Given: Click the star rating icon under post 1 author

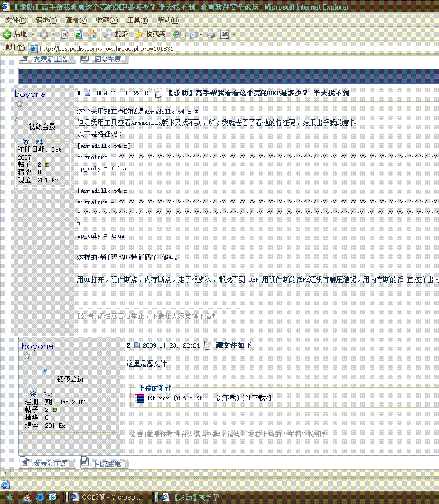Looking at the screenshot, I should tap(19, 104).
